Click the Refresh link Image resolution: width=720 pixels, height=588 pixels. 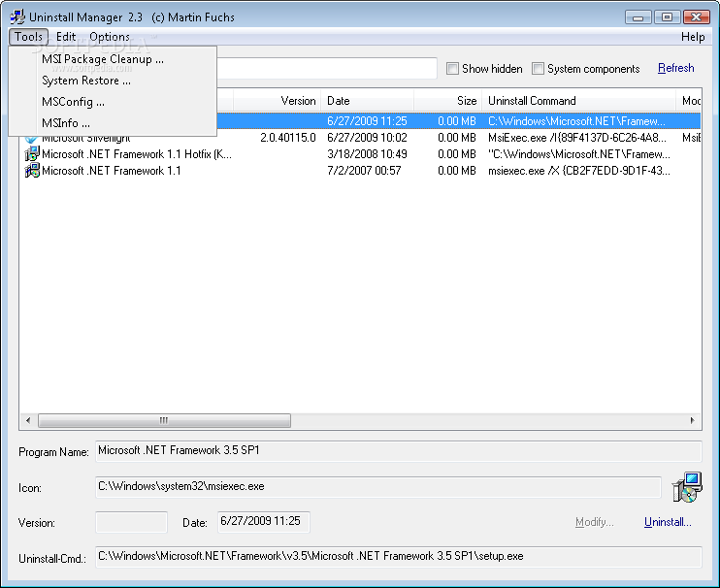click(676, 68)
